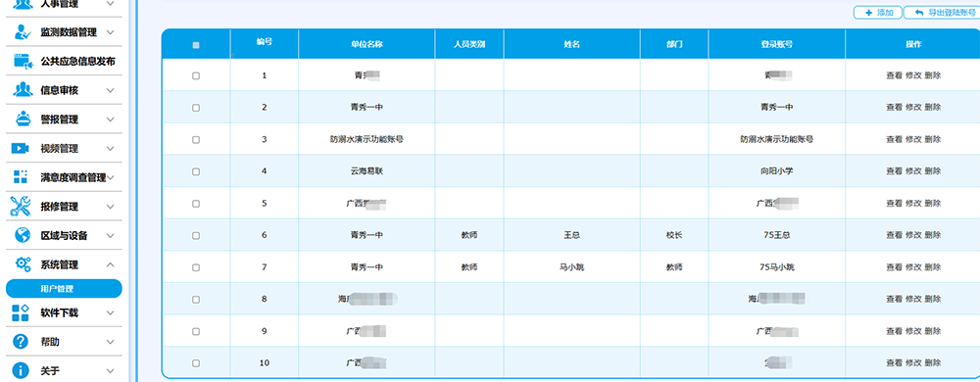Click the 视频管理 camera icon
980x382 pixels.
21,149
